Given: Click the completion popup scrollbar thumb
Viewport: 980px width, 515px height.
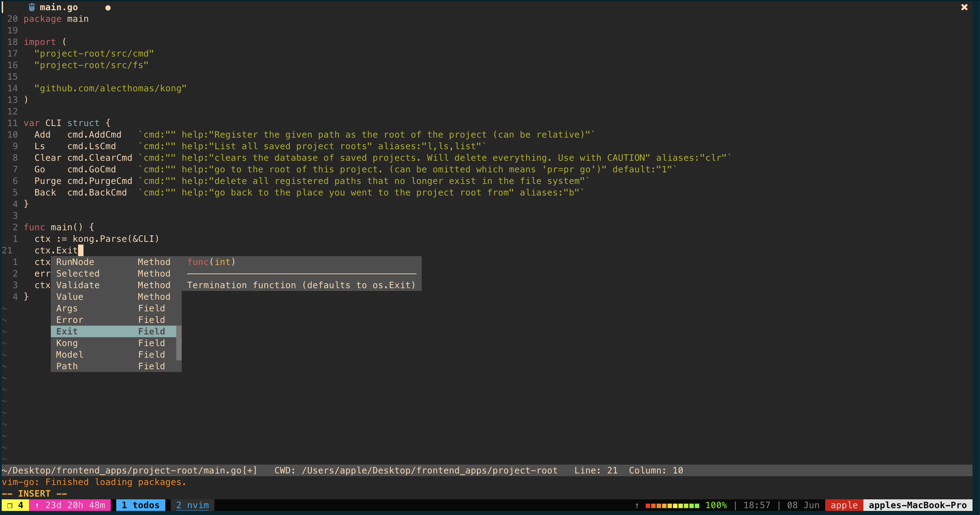Looking at the screenshot, I should point(179,343).
